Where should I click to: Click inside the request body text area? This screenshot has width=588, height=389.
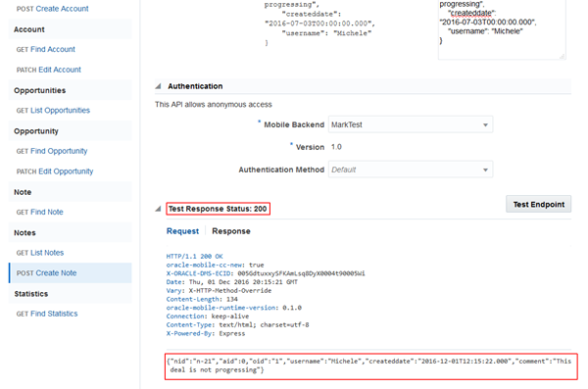[502, 29]
